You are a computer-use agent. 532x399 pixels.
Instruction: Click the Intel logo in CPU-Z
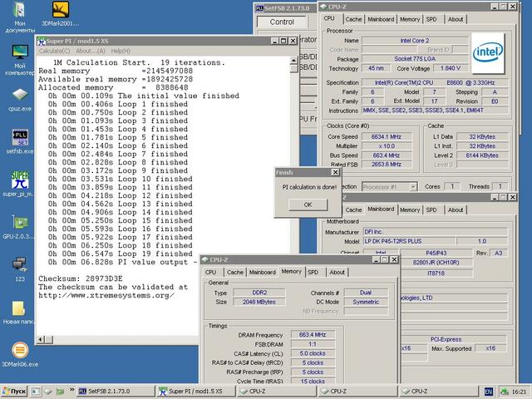pos(488,53)
